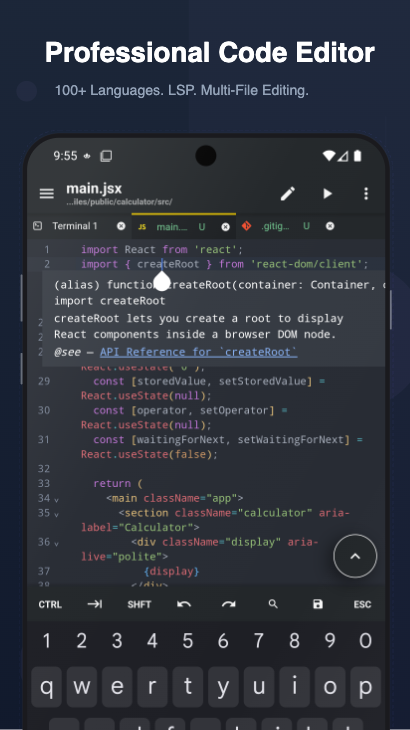Screen dimensions: 410x730
Task: Tap the Wi-Fi status icon
Action: point(329,156)
